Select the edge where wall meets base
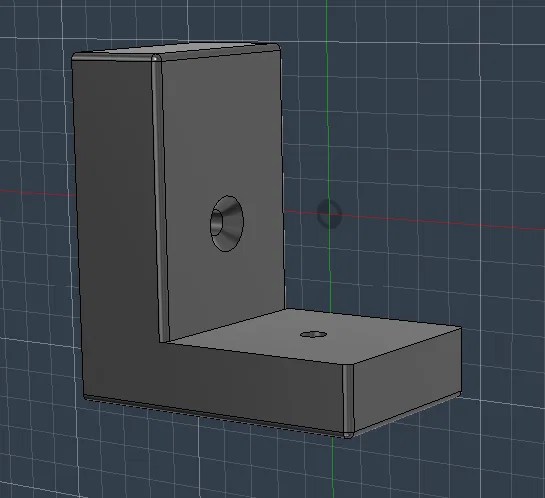This screenshot has height=498, width=545. point(226,326)
